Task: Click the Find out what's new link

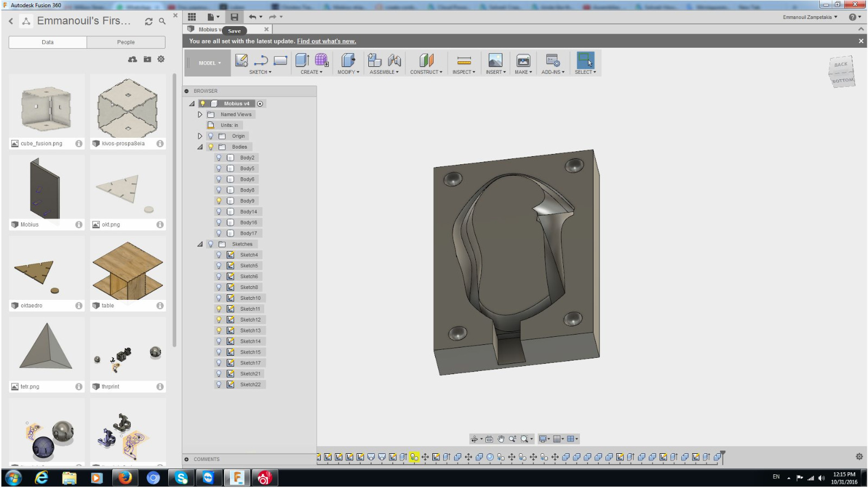Action: tap(327, 41)
